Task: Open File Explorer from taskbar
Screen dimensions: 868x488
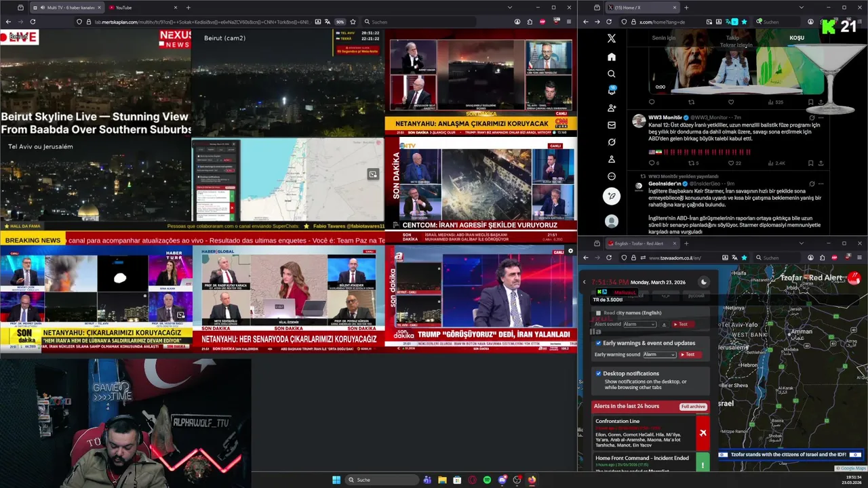Action: 442,480
